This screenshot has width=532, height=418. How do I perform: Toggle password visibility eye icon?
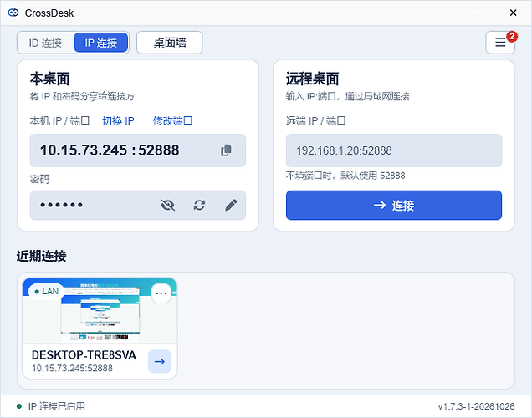167,205
